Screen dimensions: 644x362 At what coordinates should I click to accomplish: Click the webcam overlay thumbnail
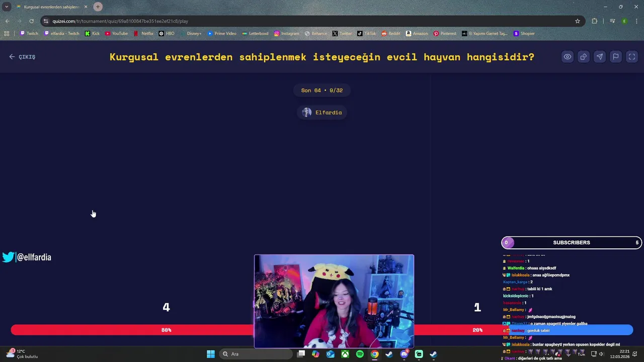334,302
